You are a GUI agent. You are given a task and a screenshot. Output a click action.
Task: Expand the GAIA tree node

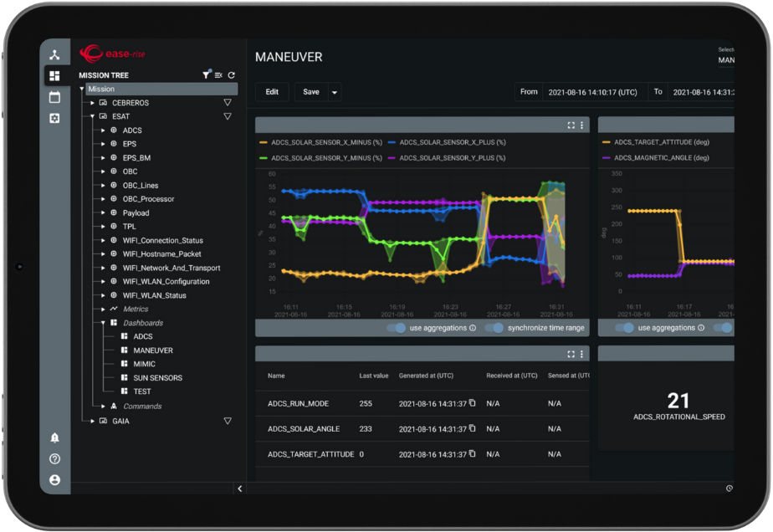pyautogui.click(x=92, y=422)
